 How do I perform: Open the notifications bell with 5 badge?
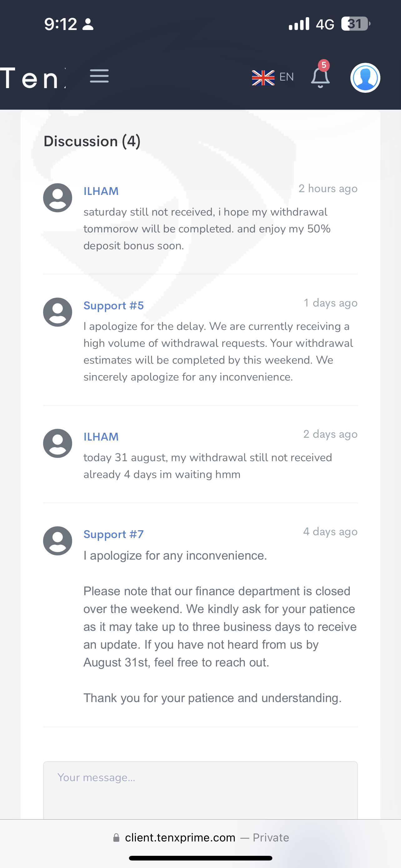pos(320,76)
